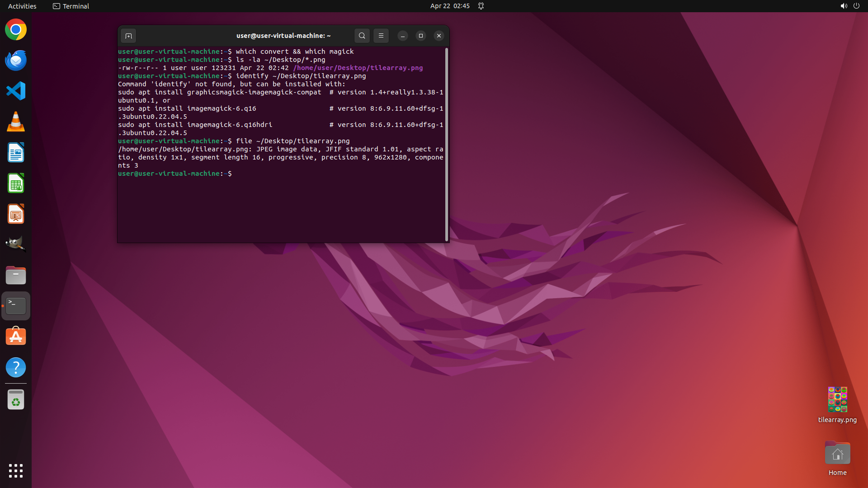Launch Google Chrome from the dock
Viewport: 868px width, 488px height.
tap(16, 30)
